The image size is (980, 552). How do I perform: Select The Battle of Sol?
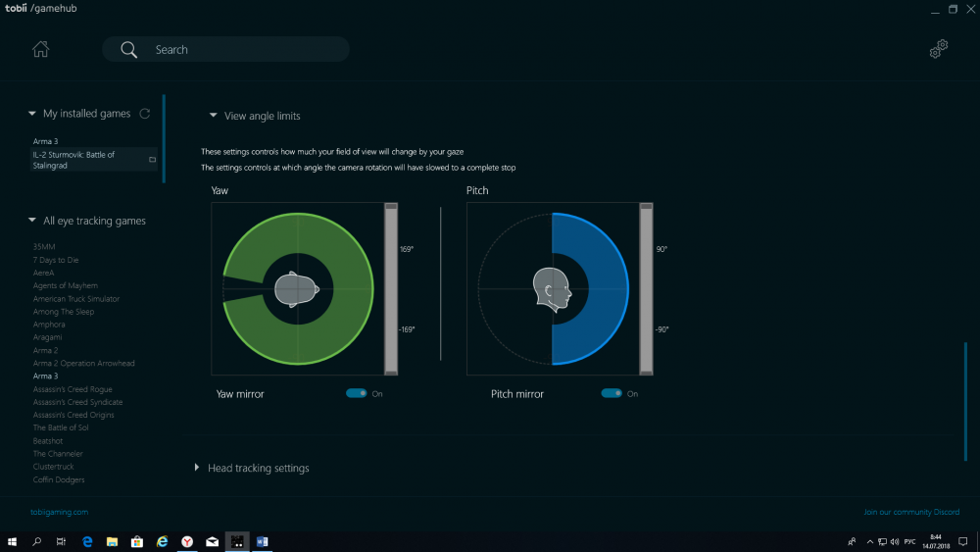(61, 427)
